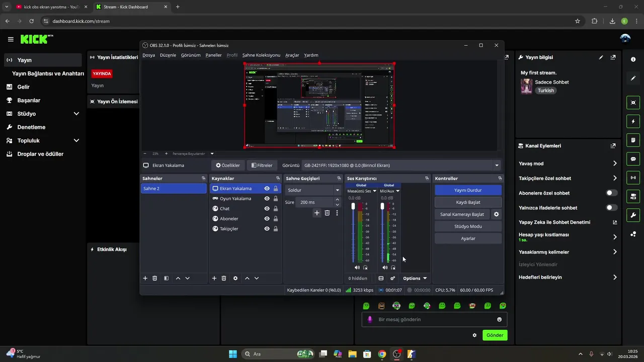Toggle visibility of Ekran Yakalama source
This screenshot has width=644, height=362.
tap(267, 189)
